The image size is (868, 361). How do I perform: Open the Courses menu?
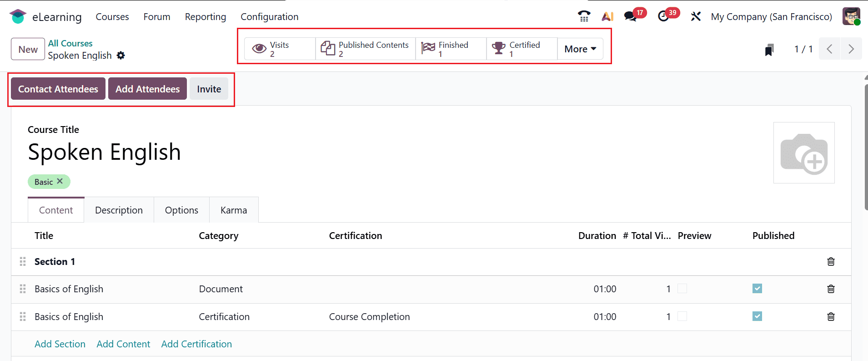click(x=112, y=17)
